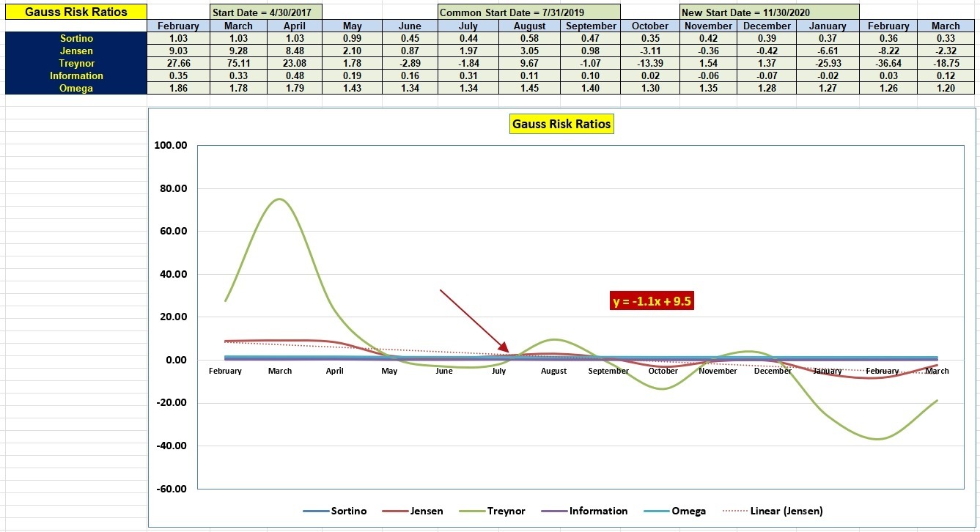This screenshot has width=980, height=532.
Task: Select the Jensen row label cell
Action: [x=75, y=51]
